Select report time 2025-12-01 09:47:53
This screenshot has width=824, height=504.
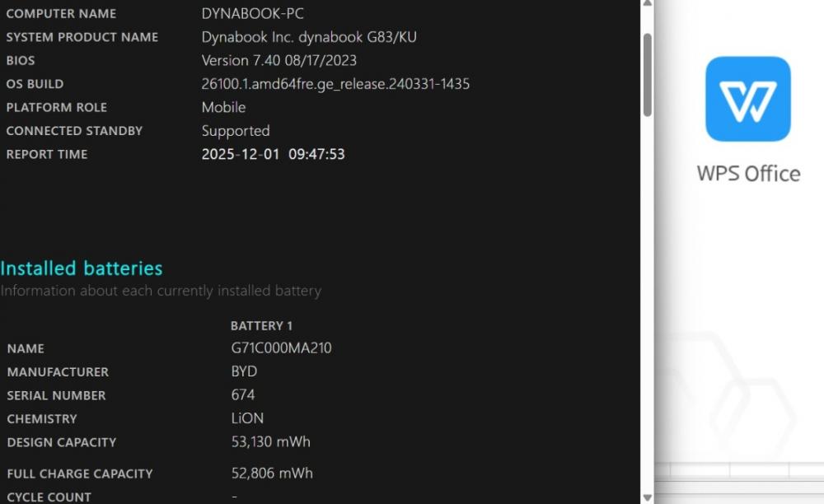[x=274, y=154]
